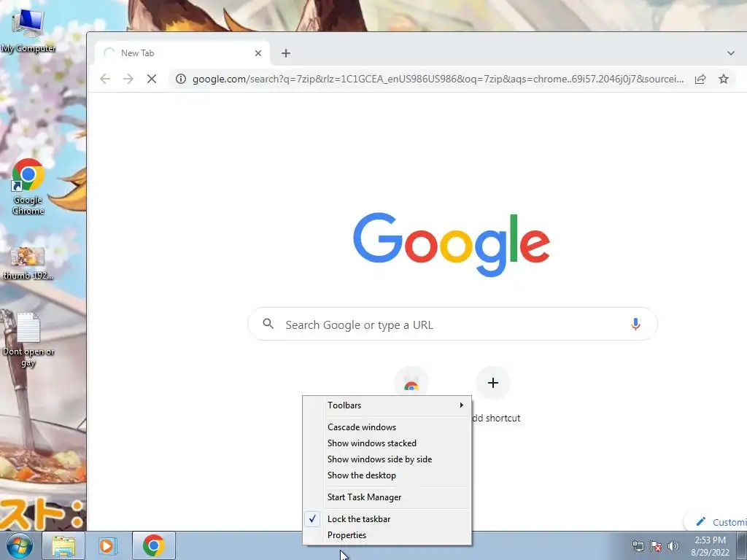
Task: Choose Show windows side by side
Action: tap(387, 459)
